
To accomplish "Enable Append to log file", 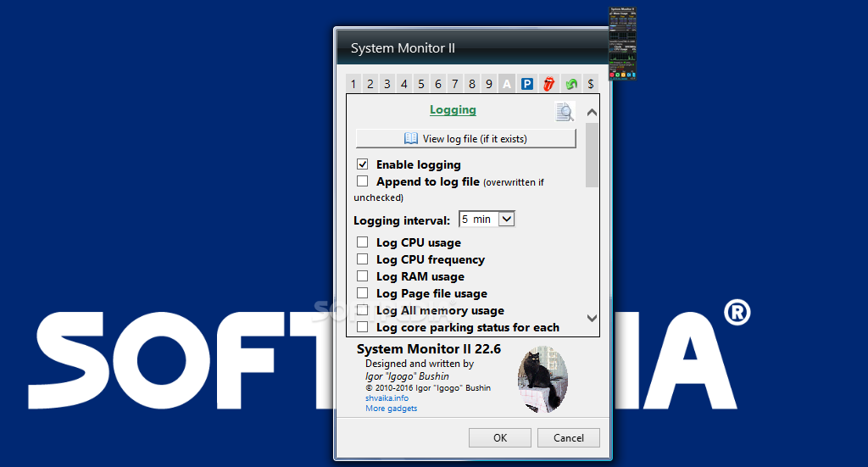I will pyautogui.click(x=363, y=181).
